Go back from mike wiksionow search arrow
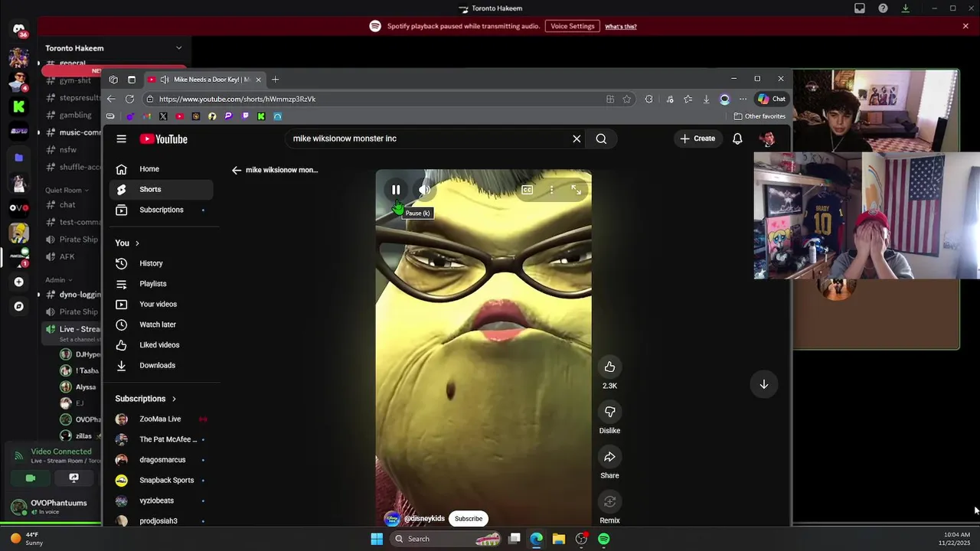The width and height of the screenshot is (980, 551). (237, 170)
